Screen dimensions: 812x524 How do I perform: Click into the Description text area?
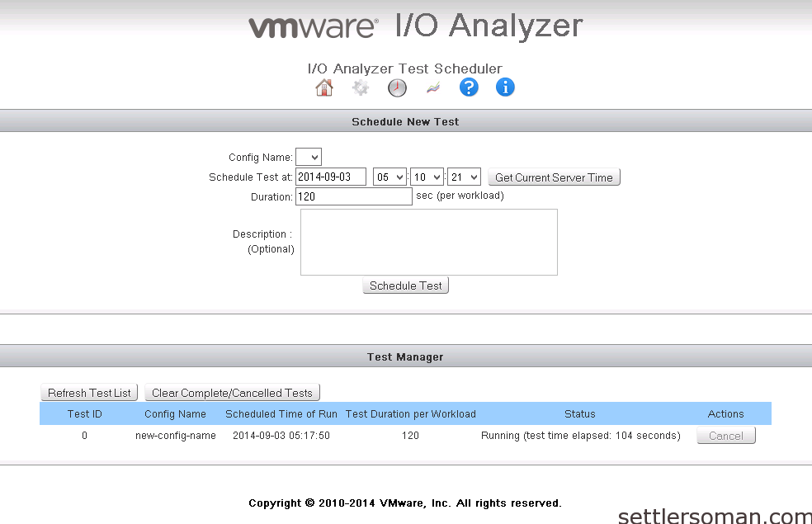click(x=429, y=243)
